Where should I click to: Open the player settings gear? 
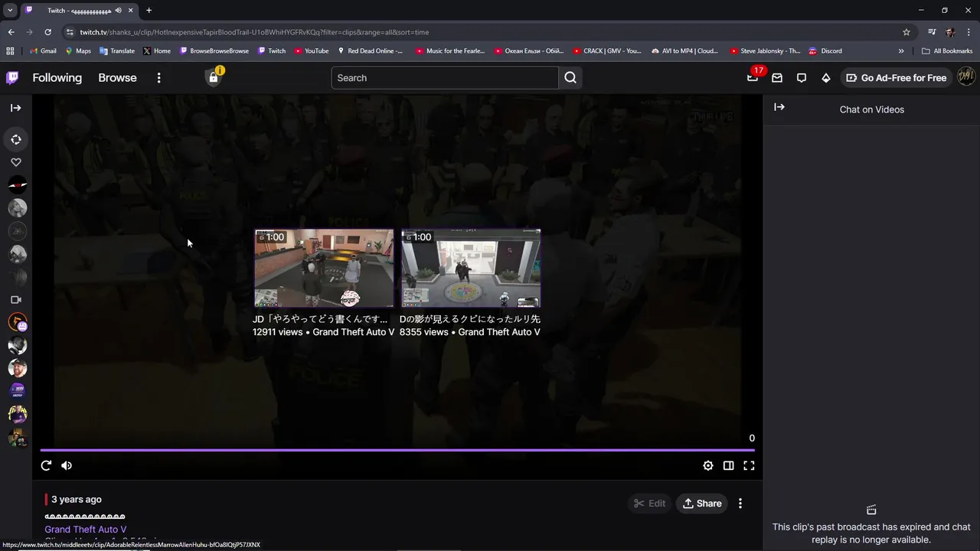[708, 465]
